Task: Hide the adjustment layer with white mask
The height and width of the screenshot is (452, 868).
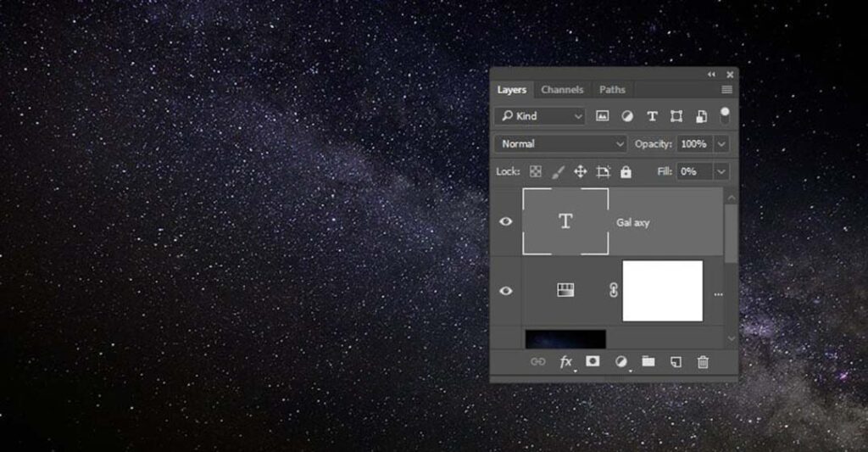Action: [x=506, y=291]
